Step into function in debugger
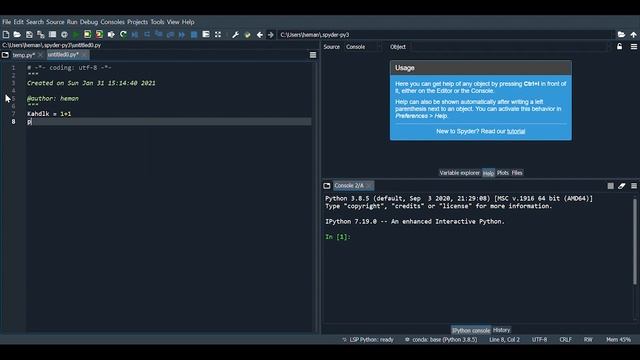 [158, 35]
